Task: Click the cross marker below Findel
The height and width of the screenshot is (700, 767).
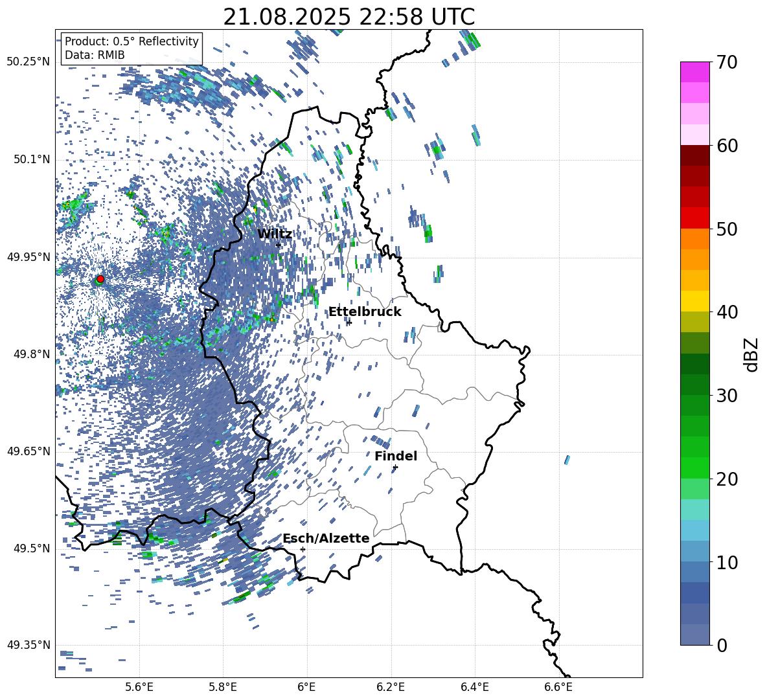Action: [x=395, y=468]
